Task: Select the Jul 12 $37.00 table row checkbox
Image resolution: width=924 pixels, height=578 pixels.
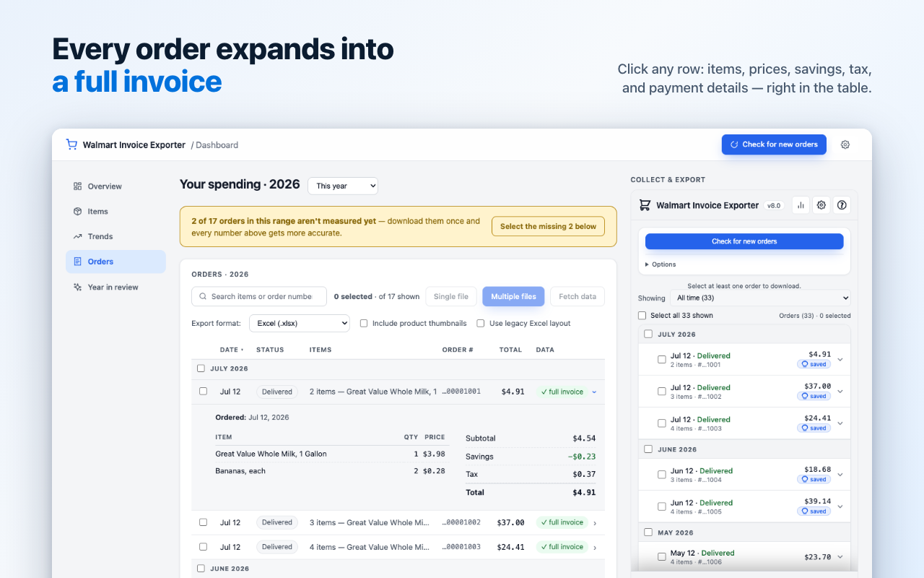Action: pyautogui.click(x=203, y=522)
